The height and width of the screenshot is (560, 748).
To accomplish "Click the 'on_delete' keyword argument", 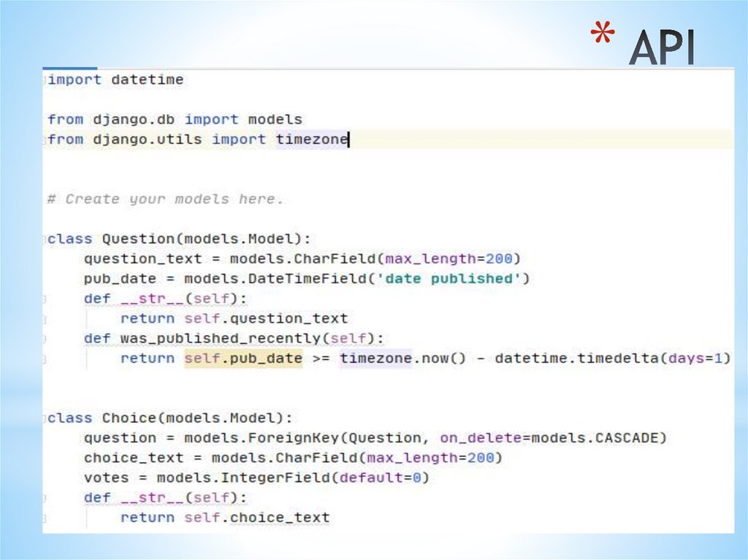I will [x=481, y=438].
